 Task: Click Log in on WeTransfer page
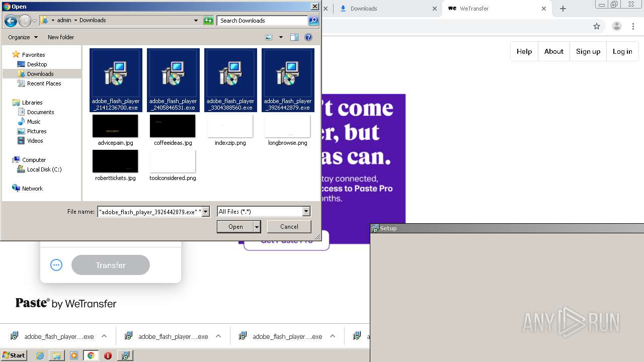[x=622, y=51]
